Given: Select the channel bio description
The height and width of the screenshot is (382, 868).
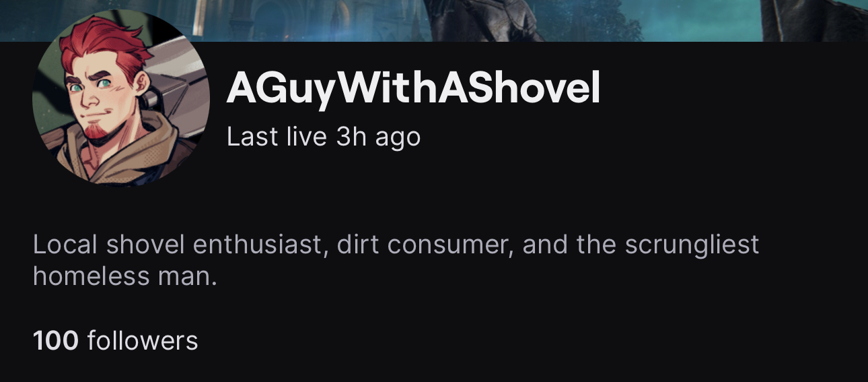Looking at the screenshot, I should coord(396,259).
